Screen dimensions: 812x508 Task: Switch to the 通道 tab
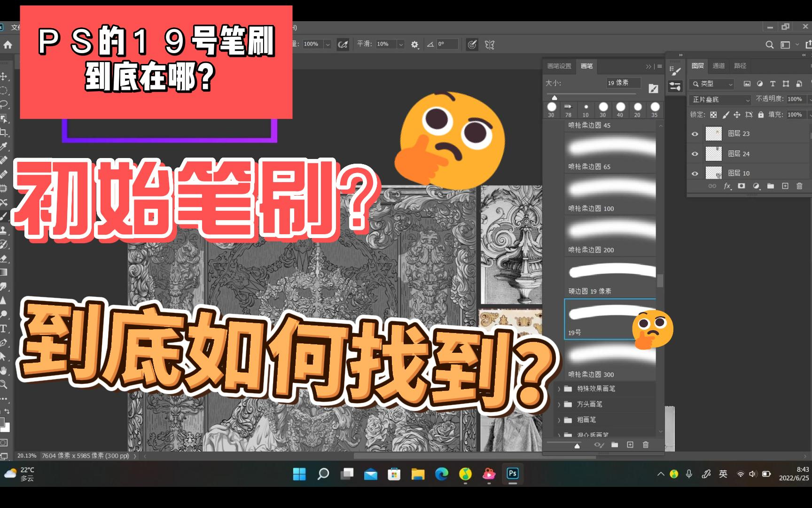[x=718, y=66]
